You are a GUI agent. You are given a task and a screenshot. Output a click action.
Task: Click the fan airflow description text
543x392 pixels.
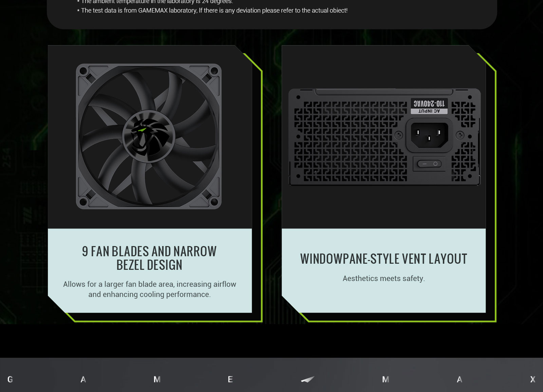[149, 289]
